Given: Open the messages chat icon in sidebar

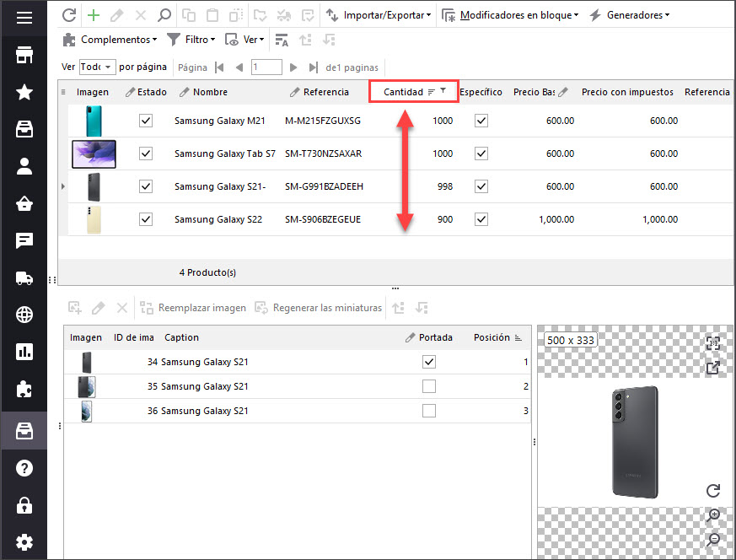Looking at the screenshot, I should tap(24, 241).
